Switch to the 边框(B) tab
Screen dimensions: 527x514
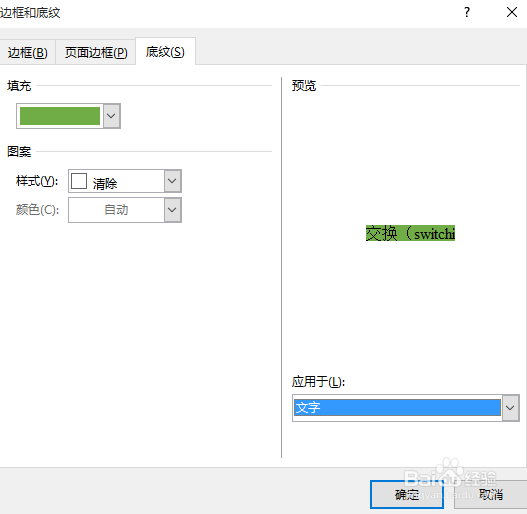(x=27, y=52)
